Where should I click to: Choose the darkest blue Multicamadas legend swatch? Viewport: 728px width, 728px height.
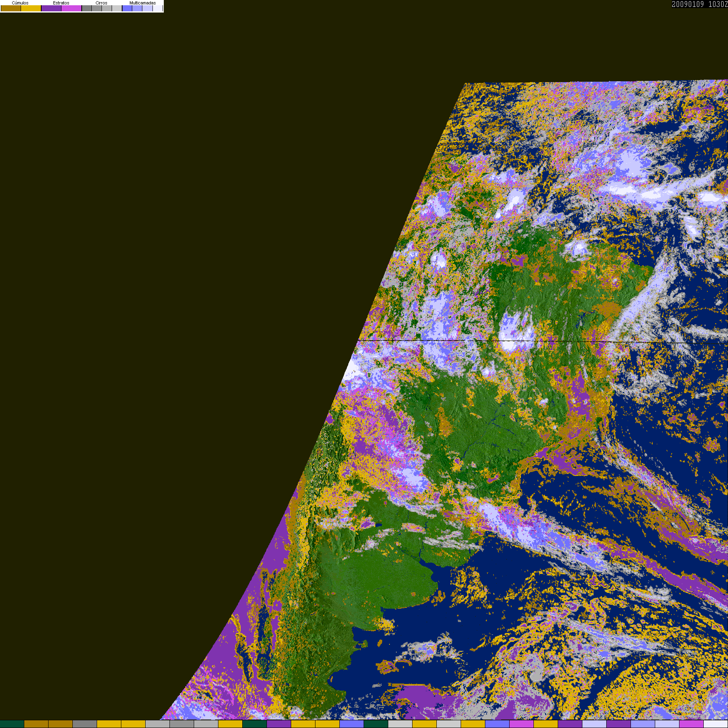point(127,8)
